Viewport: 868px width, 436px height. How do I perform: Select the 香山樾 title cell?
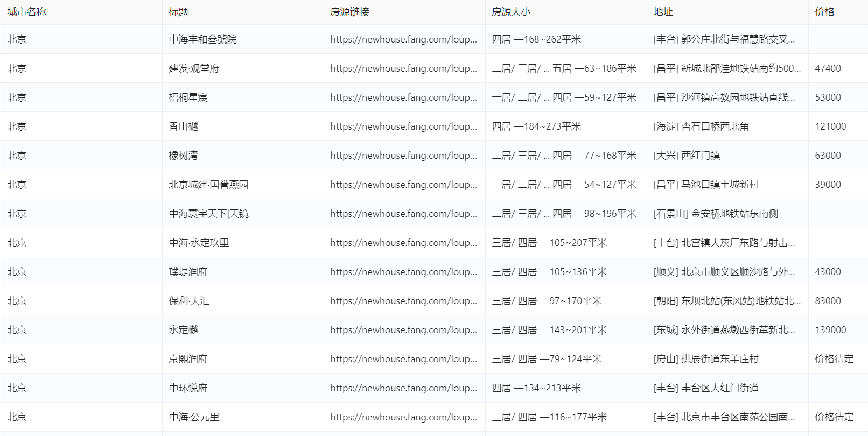pos(184,126)
